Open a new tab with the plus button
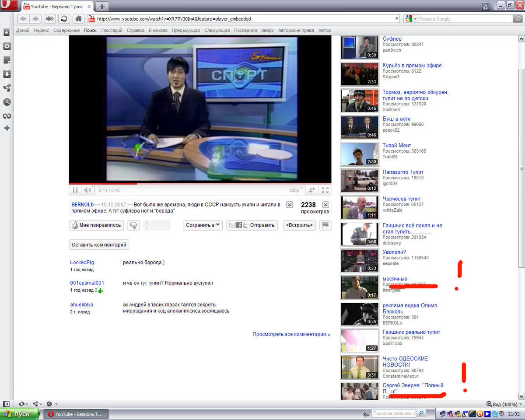The width and height of the screenshot is (525, 420). click(102, 7)
